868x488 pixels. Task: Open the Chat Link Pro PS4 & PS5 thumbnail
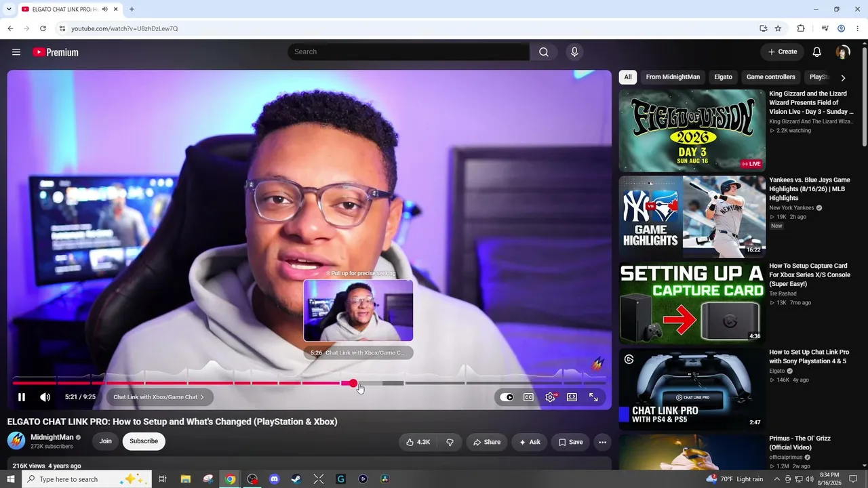[692, 389]
